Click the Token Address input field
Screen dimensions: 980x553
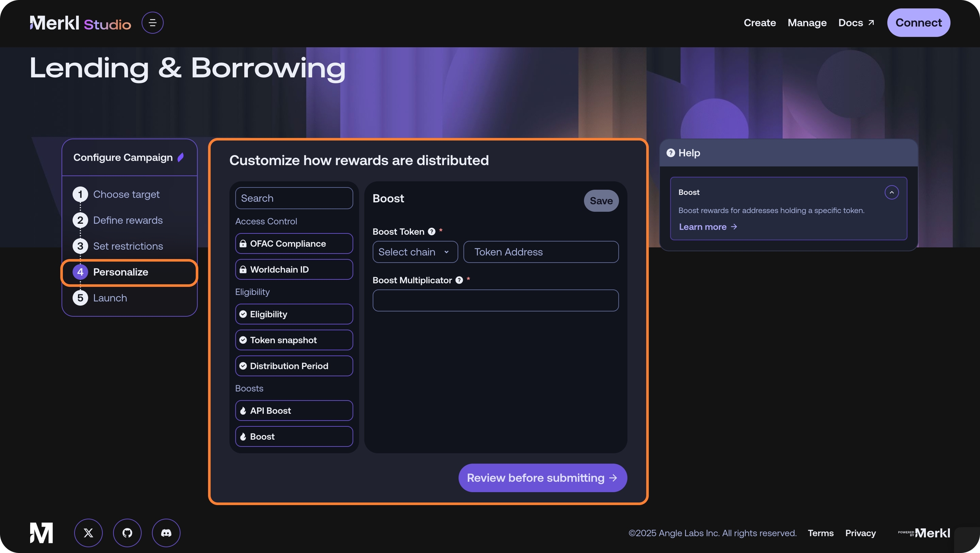point(541,252)
